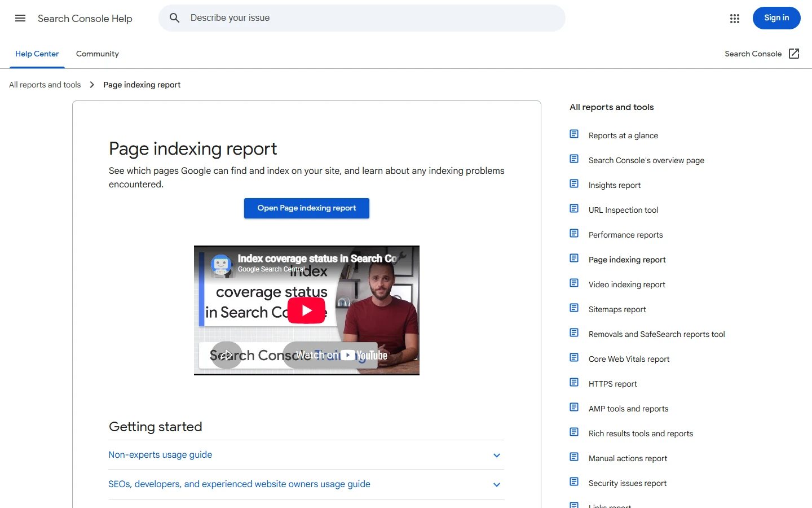Click the share arrow on the video

coord(227,355)
